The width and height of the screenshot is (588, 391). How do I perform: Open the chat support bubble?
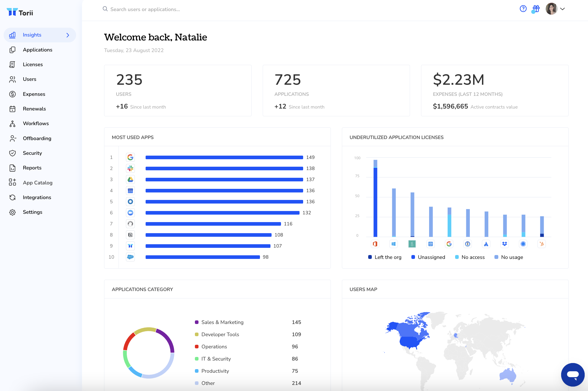click(572, 375)
